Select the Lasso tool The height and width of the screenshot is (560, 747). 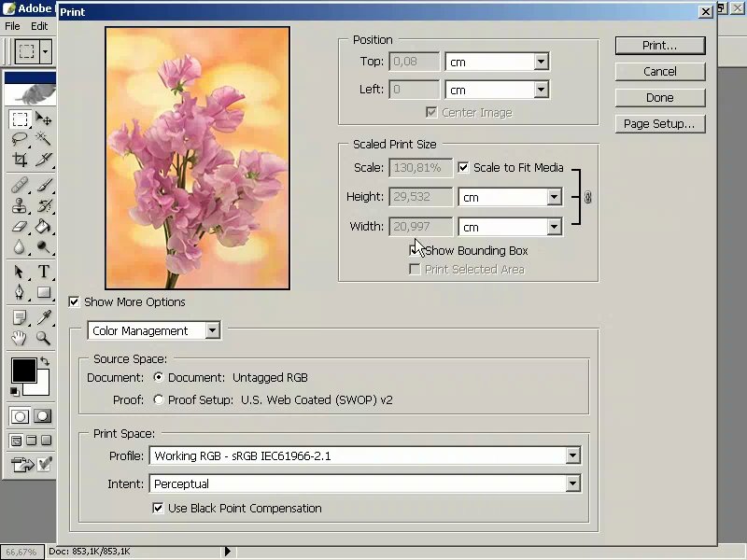pos(20,138)
